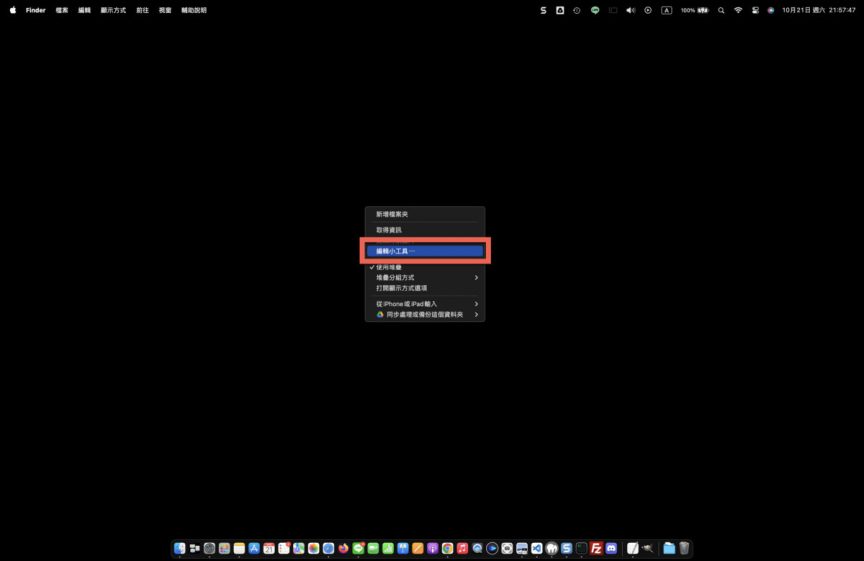Open Safari from the Dock
The height and width of the screenshot is (561, 864).
pos(328,548)
